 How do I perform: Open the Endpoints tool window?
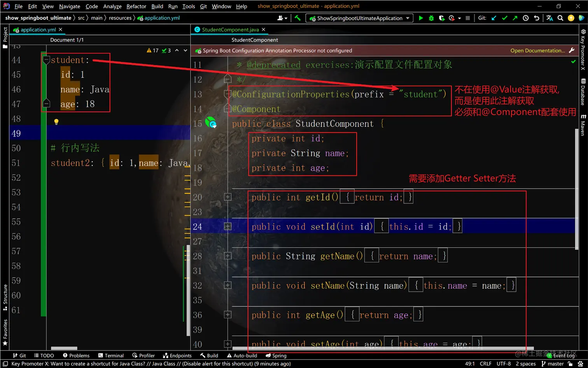(177, 356)
